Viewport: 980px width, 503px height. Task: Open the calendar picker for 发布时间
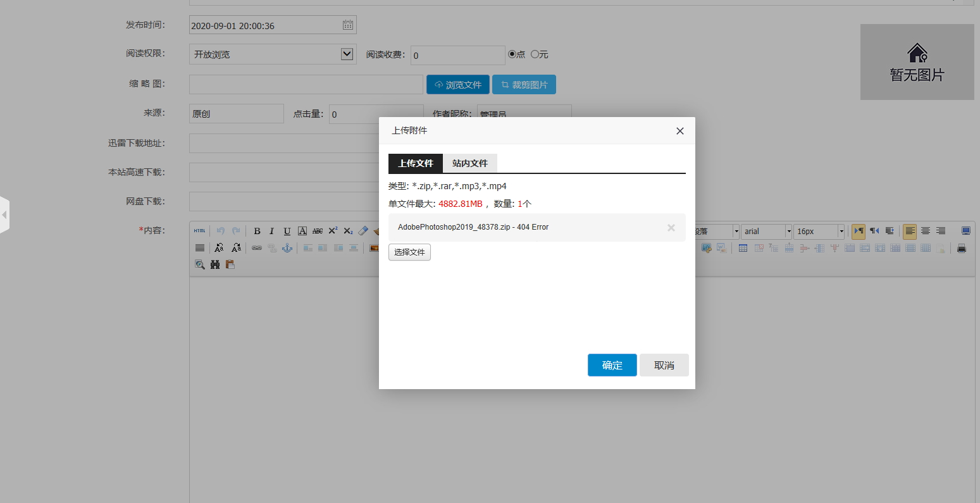(x=348, y=25)
